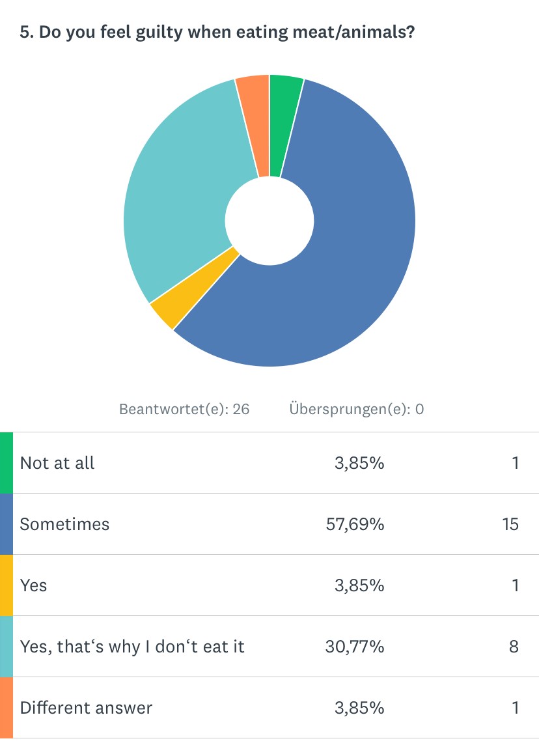
Task: Select the 'Sometimes' answer label
Action: pos(64,524)
